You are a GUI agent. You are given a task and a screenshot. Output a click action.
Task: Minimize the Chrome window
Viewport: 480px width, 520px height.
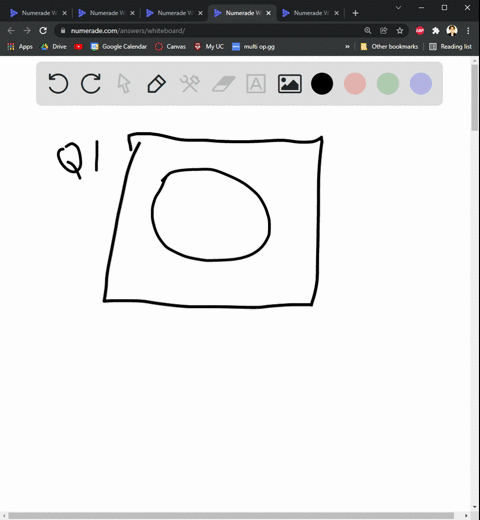tap(421, 7)
